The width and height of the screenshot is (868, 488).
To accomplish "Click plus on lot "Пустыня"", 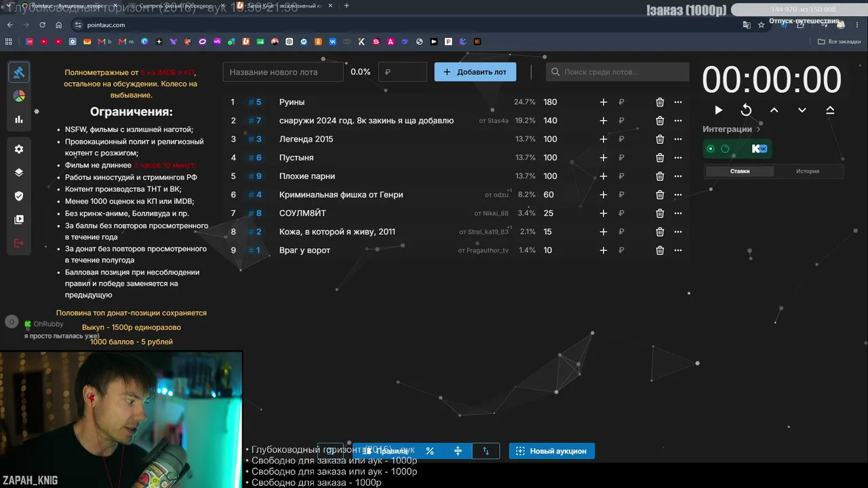I will [x=604, y=158].
